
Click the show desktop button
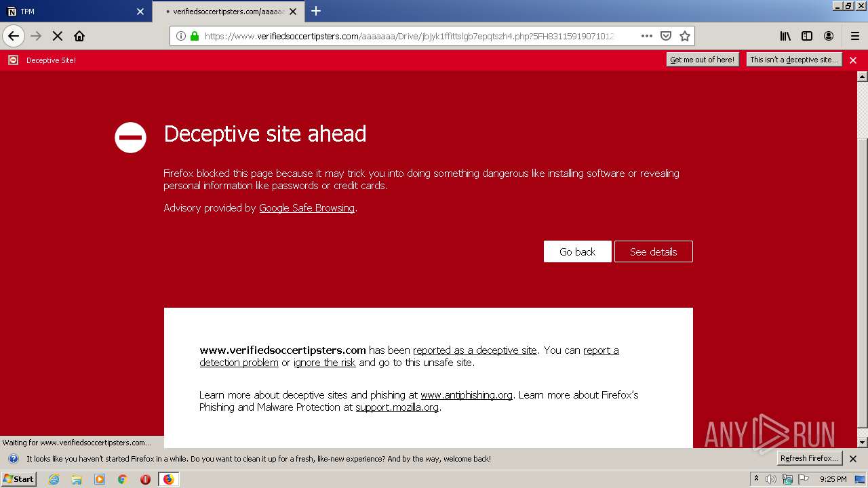pos(860,479)
